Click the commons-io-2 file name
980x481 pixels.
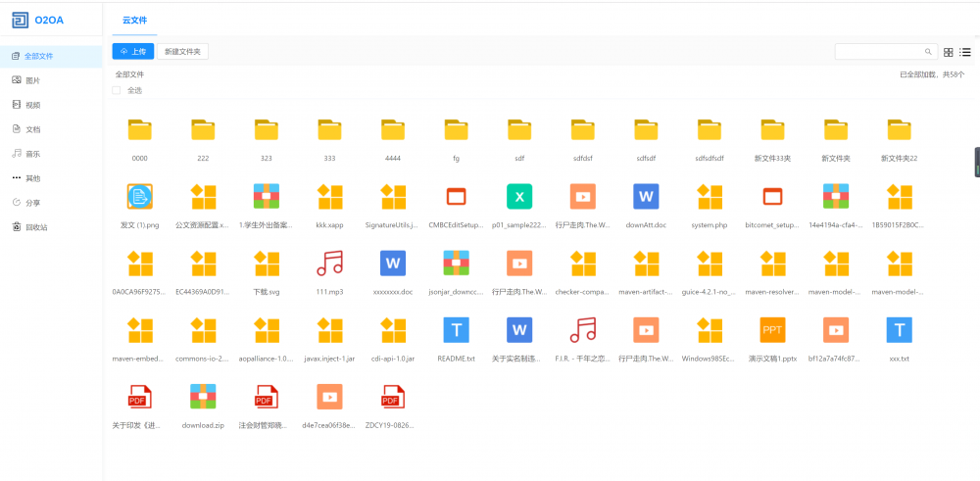click(203, 360)
